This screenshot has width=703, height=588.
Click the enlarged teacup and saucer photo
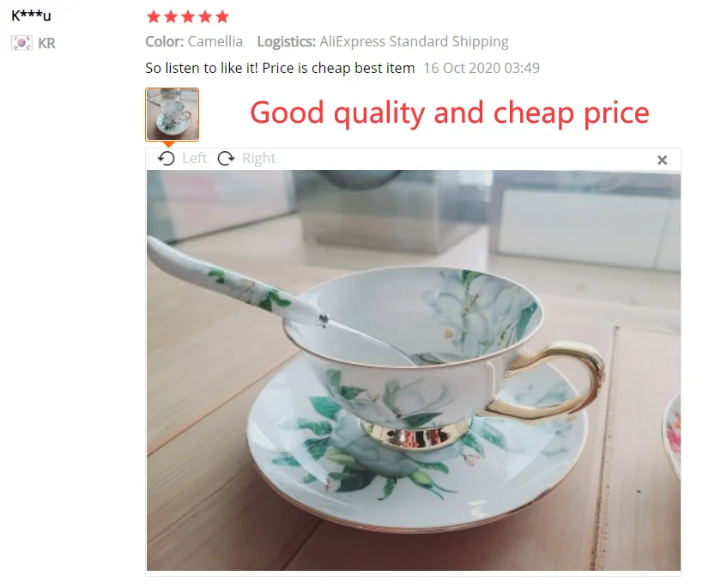click(x=414, y=371)
